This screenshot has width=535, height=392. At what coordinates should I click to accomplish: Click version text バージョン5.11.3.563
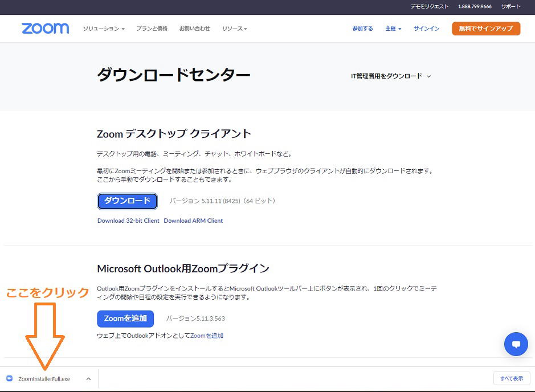click(195, 318)
